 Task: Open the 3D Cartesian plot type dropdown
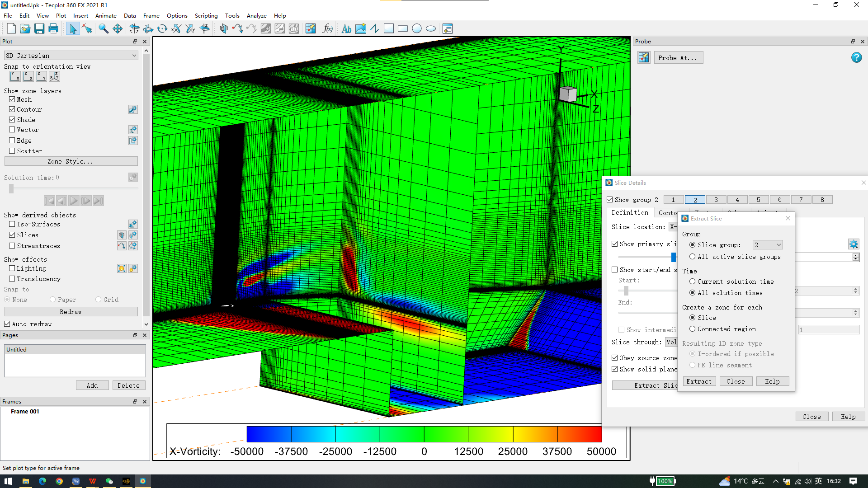pyautogui.click(x=71, y=56)
